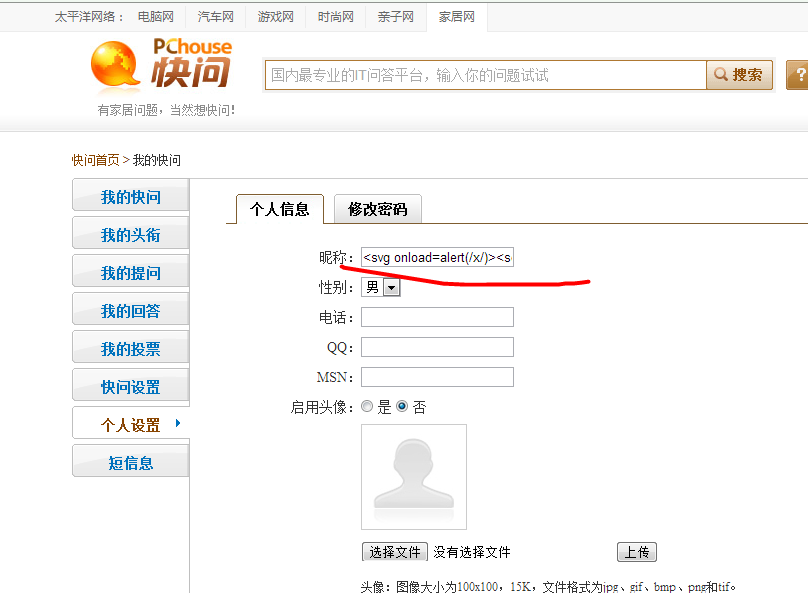Image resolution: width=808 pixels, height=593 pixels.
Task: Click the 选择文件 choose file button
Action: [395, 552]
